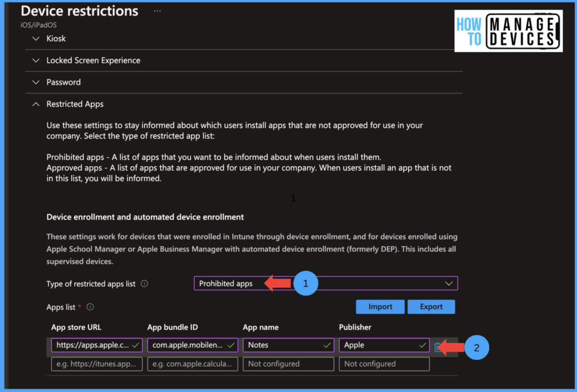Open the Type of restricted apps list dropdown
Viewport: 577px width, 392px height.
point(326,283)
